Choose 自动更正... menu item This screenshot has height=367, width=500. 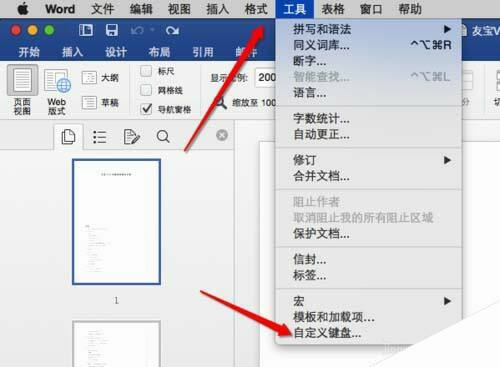(x=369, y=134)
